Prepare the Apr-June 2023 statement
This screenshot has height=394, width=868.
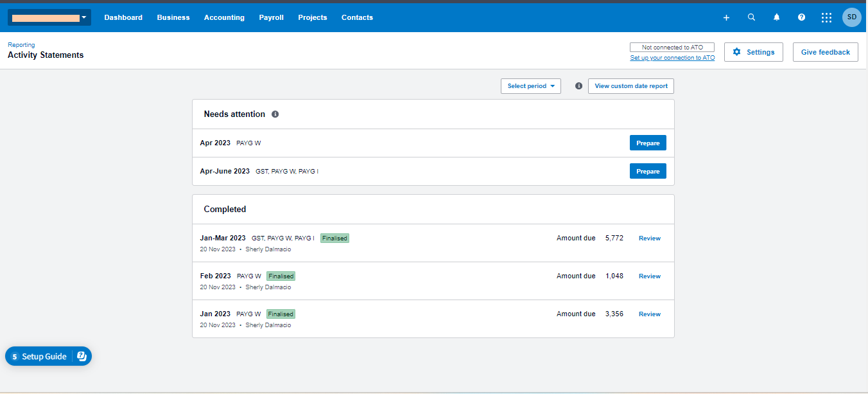pos(648,171)
